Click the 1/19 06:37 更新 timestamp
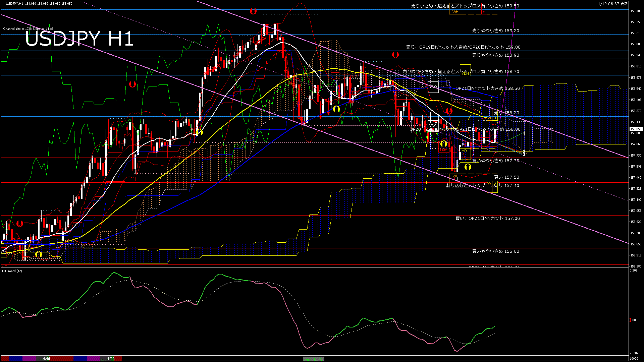This screenshot has width=644, height=362. [613, 4]
